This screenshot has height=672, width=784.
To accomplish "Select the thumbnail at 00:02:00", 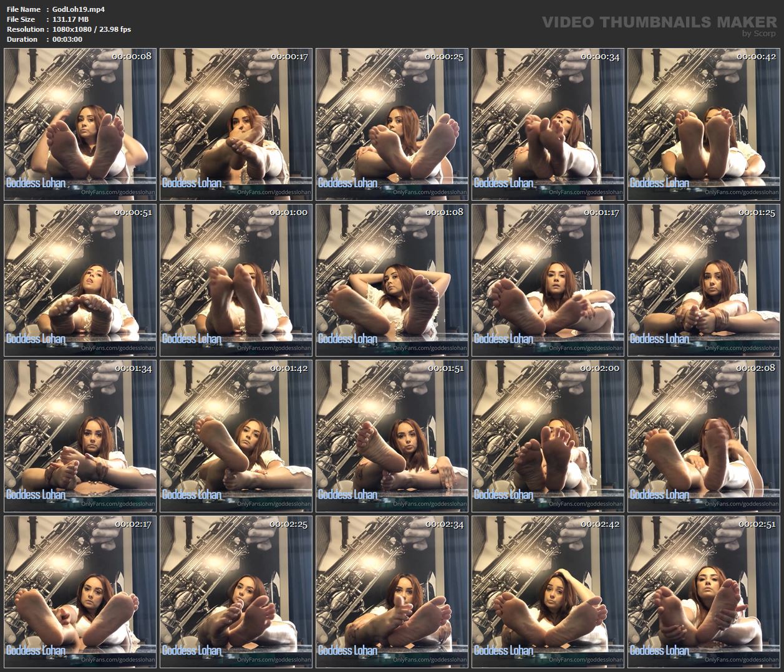I will 548,436.
